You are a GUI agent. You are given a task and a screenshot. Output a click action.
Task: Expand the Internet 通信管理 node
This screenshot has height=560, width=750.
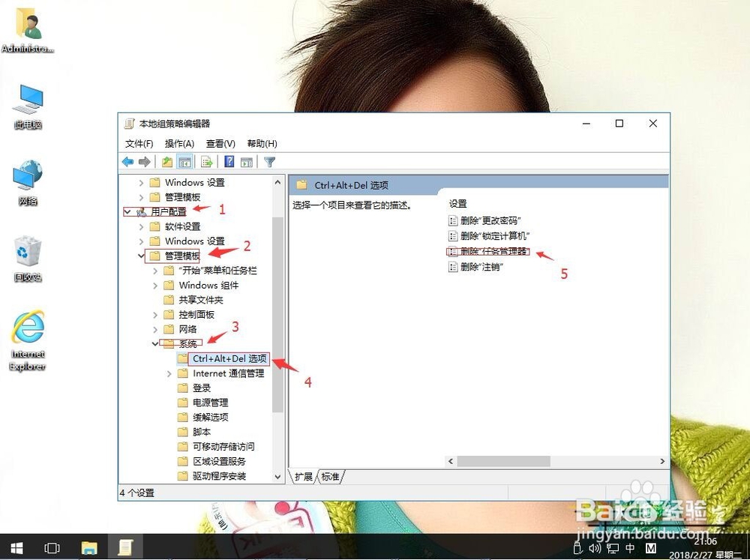coord(169,373)
